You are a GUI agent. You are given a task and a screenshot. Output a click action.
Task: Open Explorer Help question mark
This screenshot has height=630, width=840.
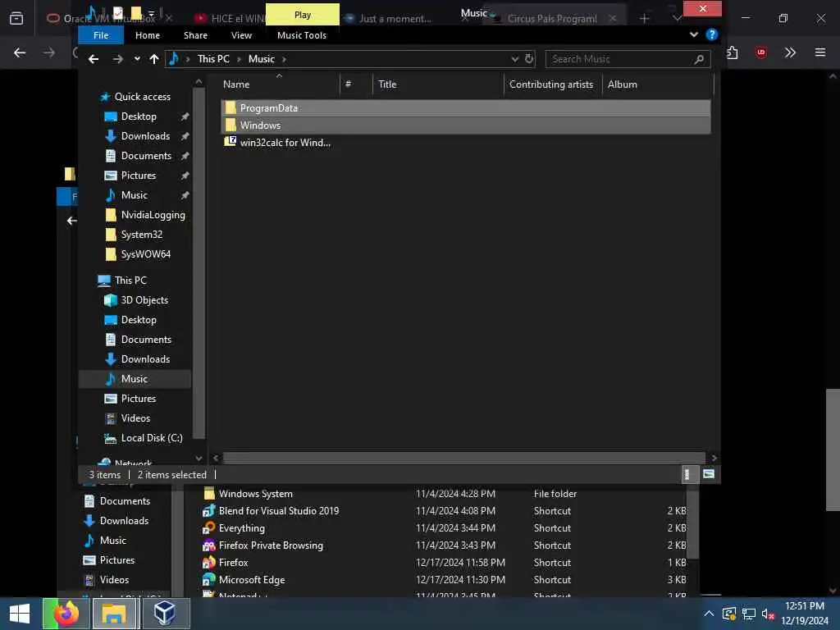point(711,34)
